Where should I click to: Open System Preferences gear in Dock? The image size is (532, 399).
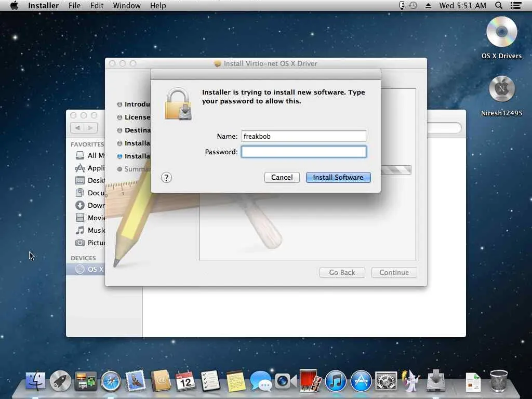pos(386,381)
